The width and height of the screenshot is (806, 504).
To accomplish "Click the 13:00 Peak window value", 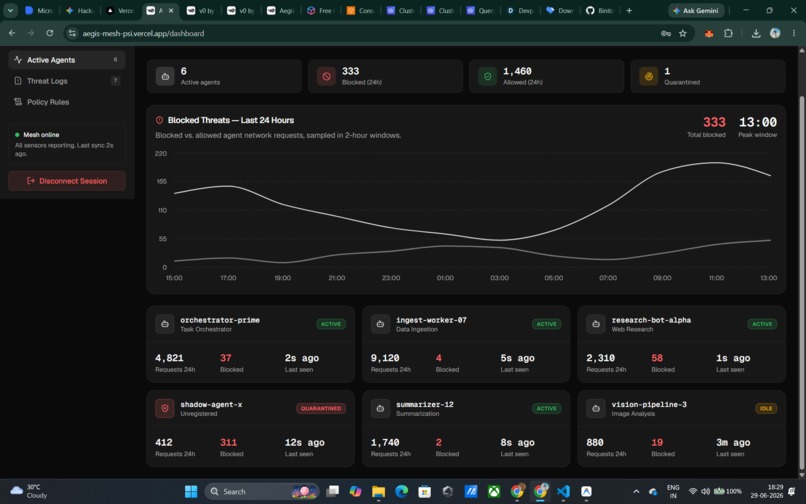I will 758,122.
